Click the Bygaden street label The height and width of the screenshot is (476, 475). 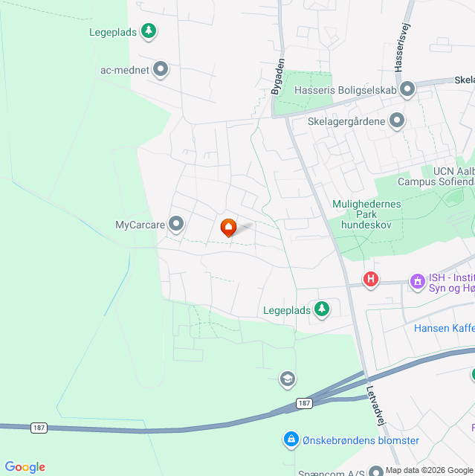pyautogui.click(x=278, y=77)
